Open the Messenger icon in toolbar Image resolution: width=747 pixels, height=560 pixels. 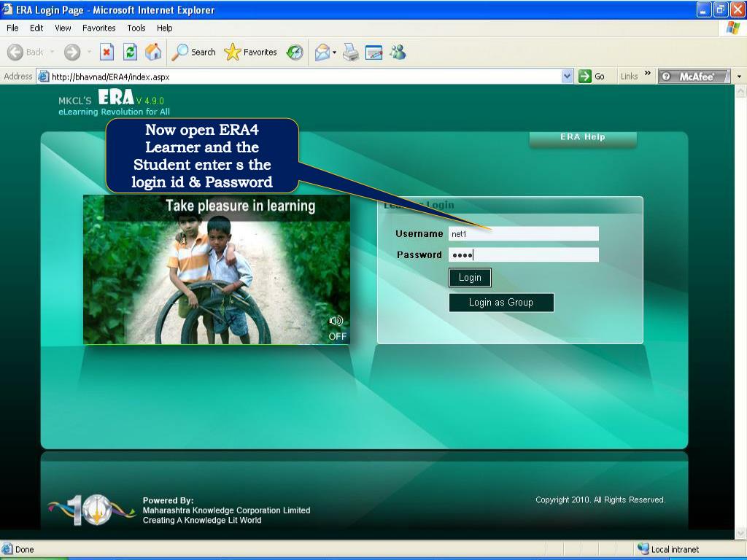398,52
